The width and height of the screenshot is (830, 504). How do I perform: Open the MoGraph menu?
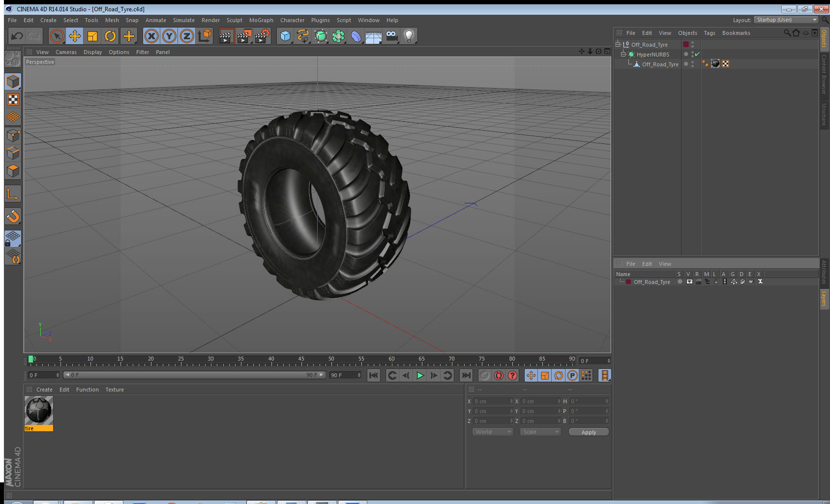[261, 20]
